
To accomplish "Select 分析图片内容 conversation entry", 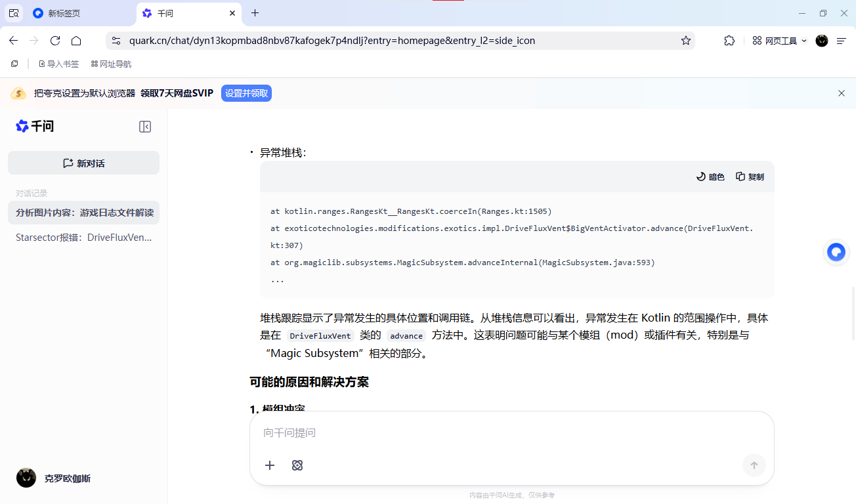I will click(x=83, y=213).
